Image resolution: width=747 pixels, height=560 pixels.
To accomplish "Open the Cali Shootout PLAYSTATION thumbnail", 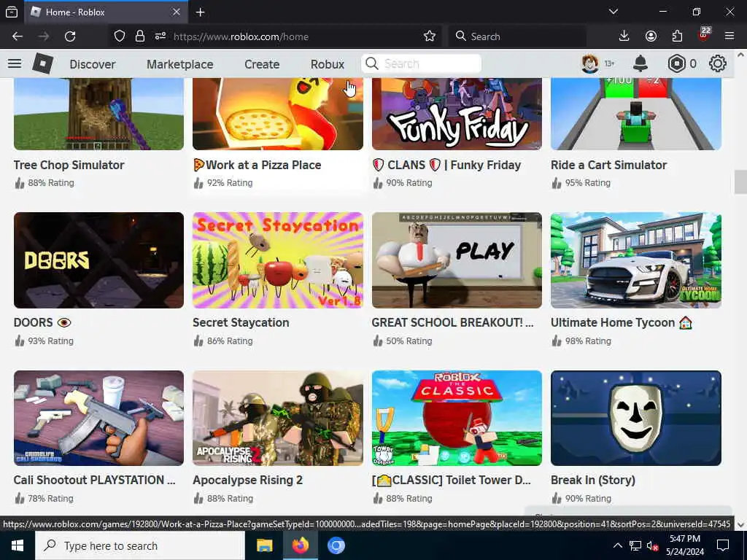I will [98, 418].
